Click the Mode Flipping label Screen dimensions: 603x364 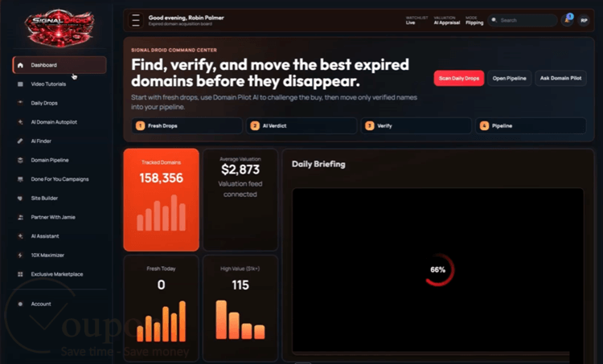(x=474, y=20)
